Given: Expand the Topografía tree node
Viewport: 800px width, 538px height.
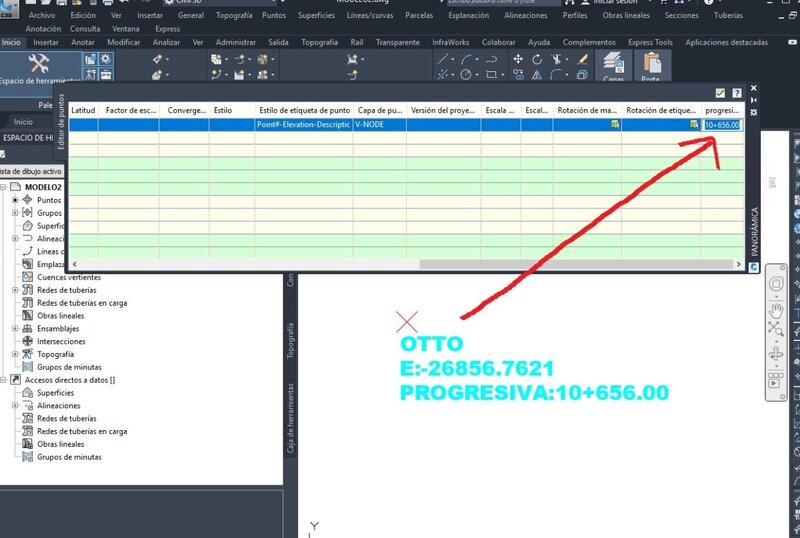Looking at the screenshot, I should pyautogui.click(x=15, y=354).
